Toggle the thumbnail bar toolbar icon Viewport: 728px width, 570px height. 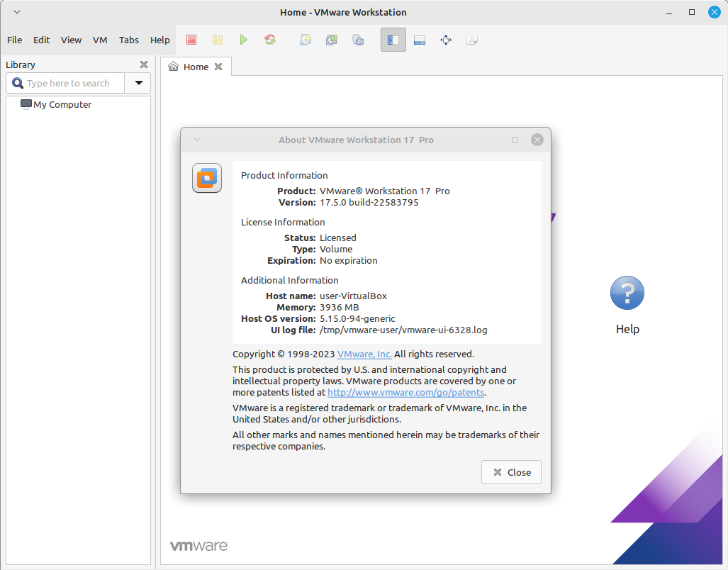click(x=420, y=40)
